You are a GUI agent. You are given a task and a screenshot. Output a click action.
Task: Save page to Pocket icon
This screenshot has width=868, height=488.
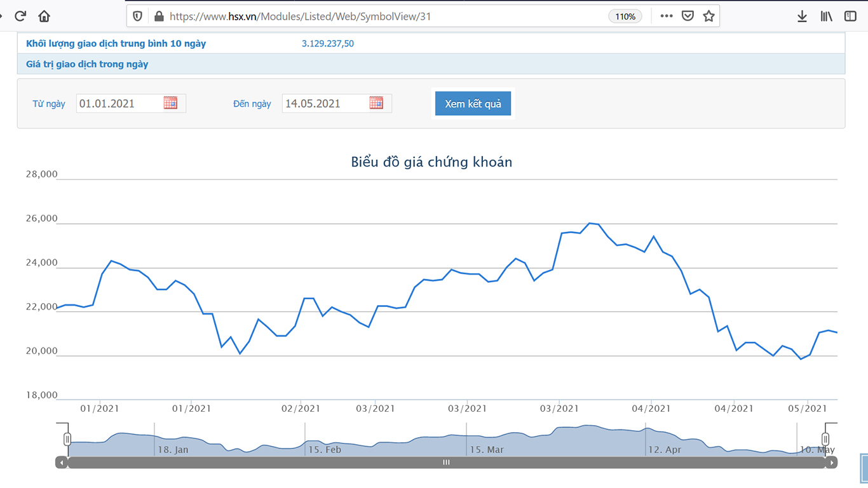coord(688,16)
